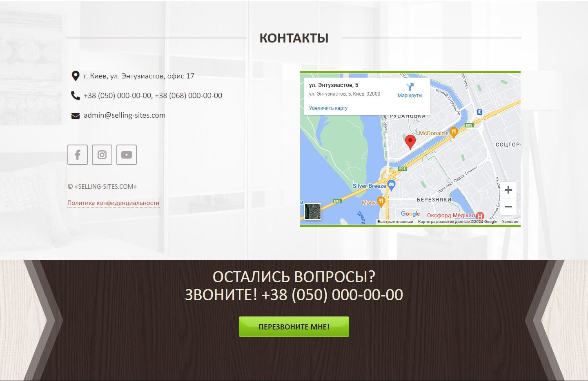Image resolution: width=588 pixels, height=381 pixels.
Task: Click the Оксфорд Медікал map marker
Action: [480, 216]
